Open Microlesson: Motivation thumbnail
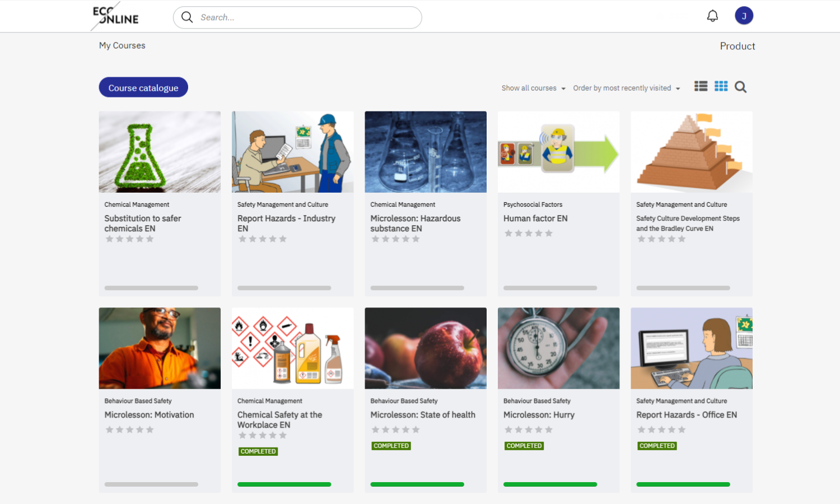Screen dimensions: 840x504 click(160, 348)
